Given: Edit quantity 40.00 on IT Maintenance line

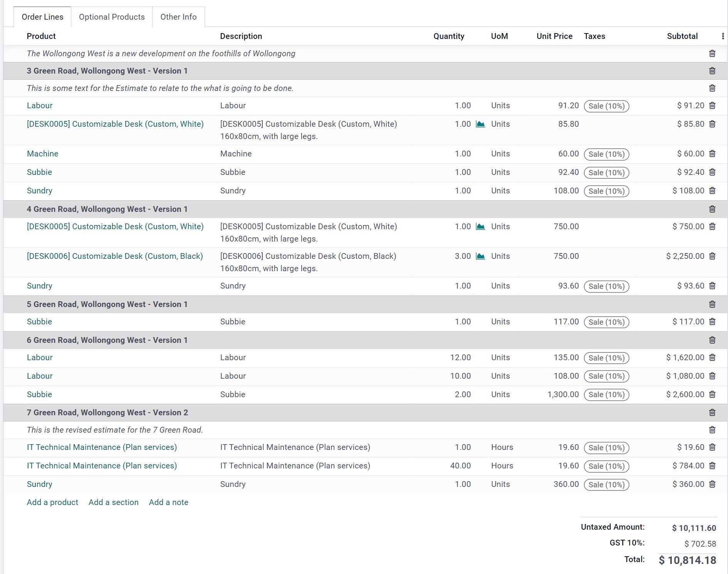Looking at the screenshot, I should click(x=460, y=466).
